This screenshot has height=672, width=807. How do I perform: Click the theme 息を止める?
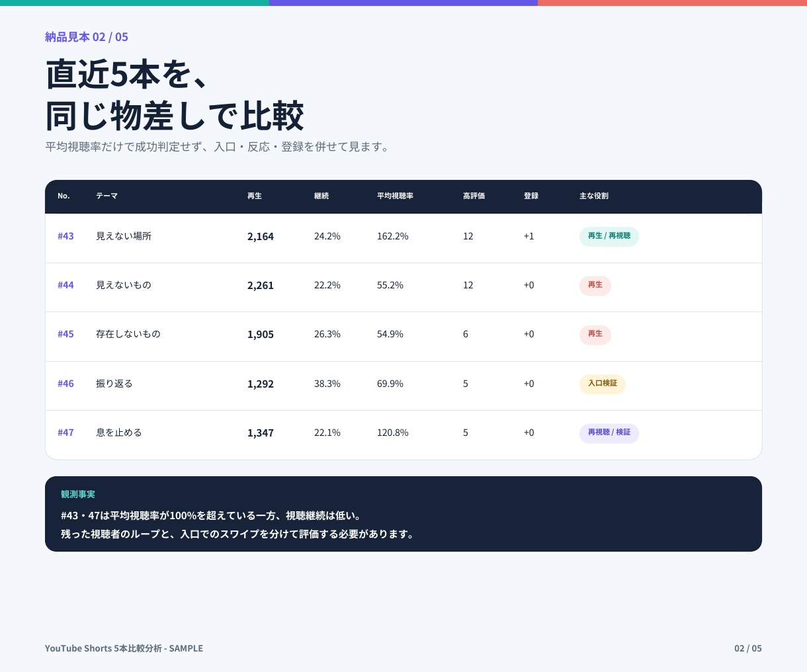[x=119, y=433]
